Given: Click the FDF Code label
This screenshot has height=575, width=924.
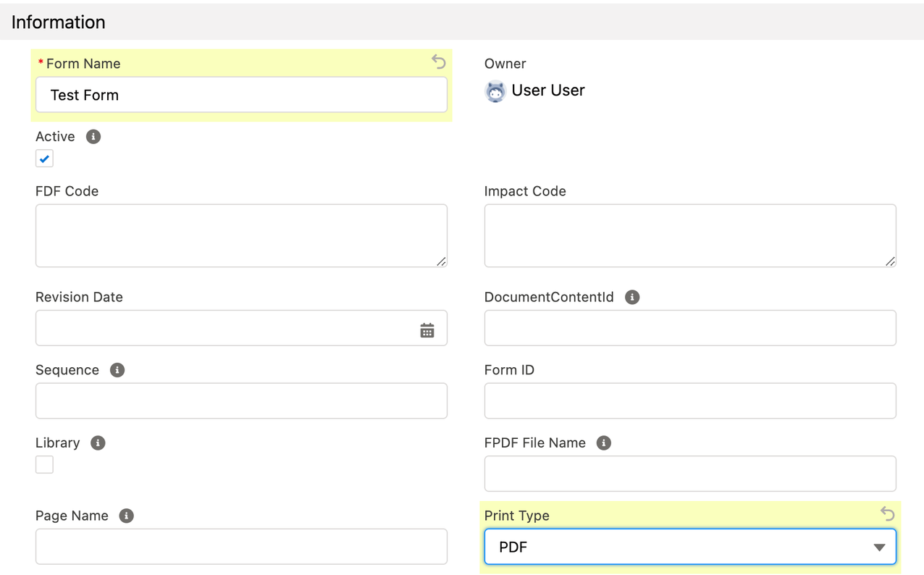Looking at the screenshot, I should click(67, 191).
